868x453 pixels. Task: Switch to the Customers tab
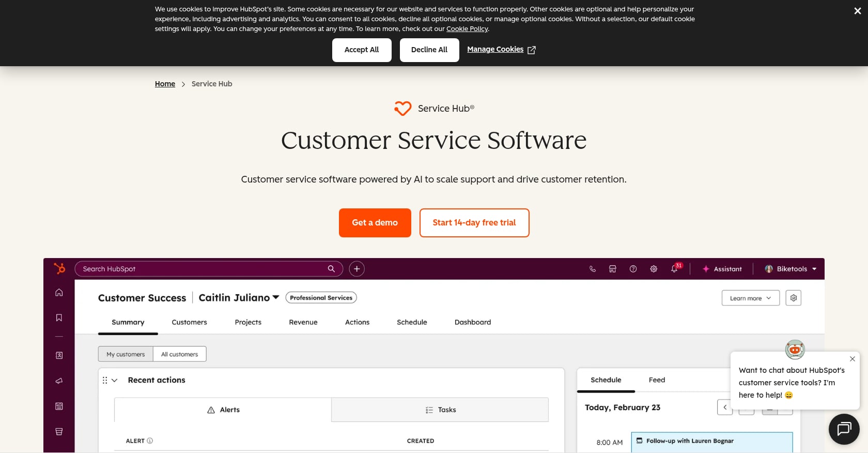tap(189, 322)
